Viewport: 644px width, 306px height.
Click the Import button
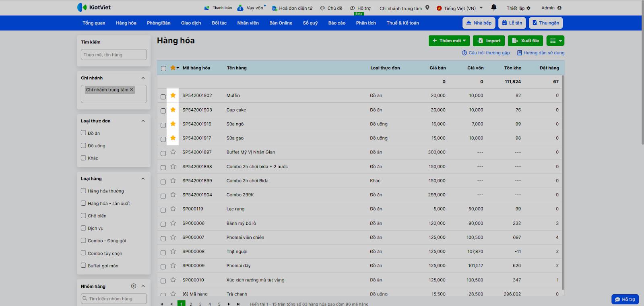(489, 41)
